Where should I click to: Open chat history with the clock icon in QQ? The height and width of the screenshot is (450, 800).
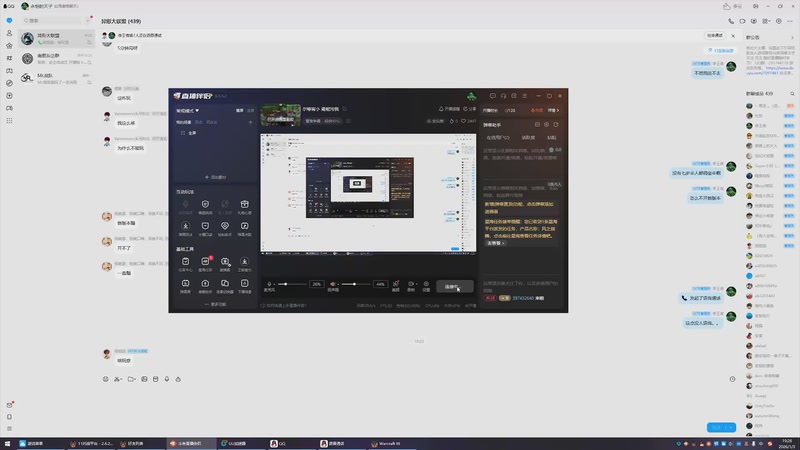[732, 379]
